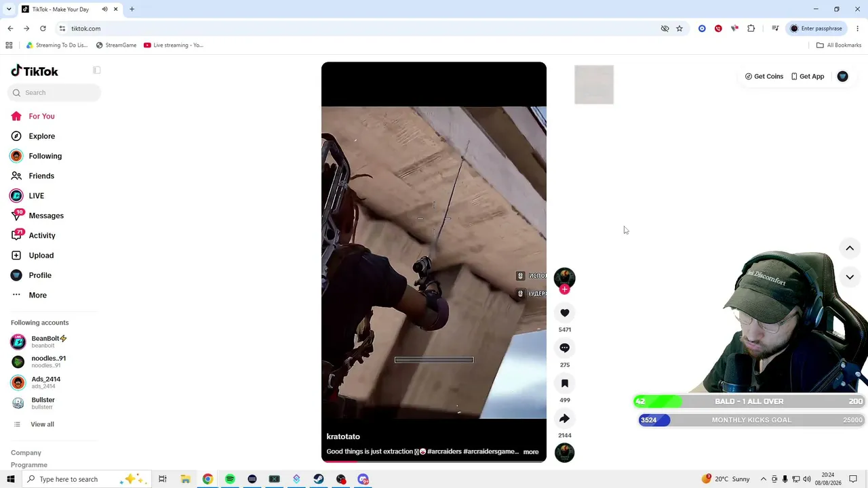Open Messages inbox
The image size is (868, 488).
click(x=46, y=216)
